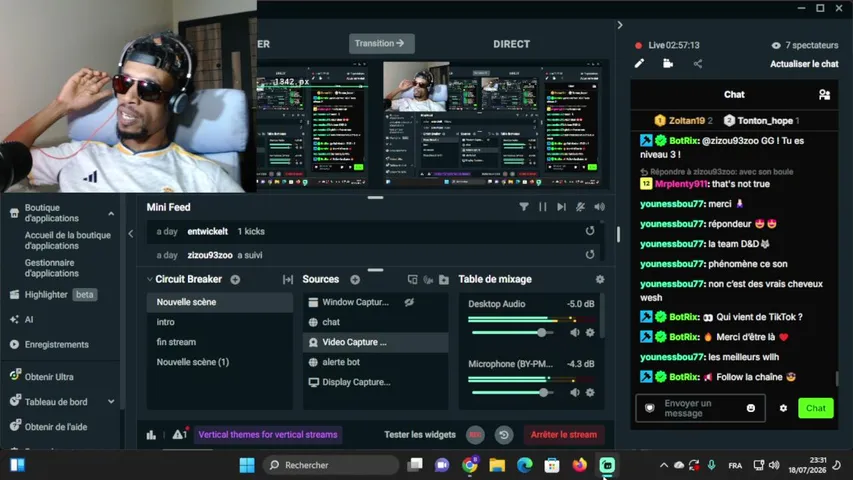This screenshot has width=853, height=480.
Task: Open scene transitions icon beside Sources
Action: (x=288, y=279)
